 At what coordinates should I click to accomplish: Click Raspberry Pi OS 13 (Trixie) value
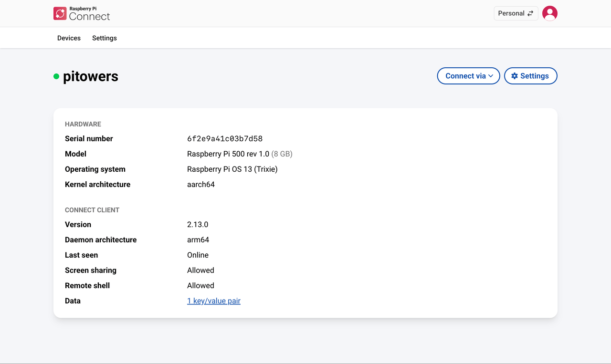[x=232, y=169]
